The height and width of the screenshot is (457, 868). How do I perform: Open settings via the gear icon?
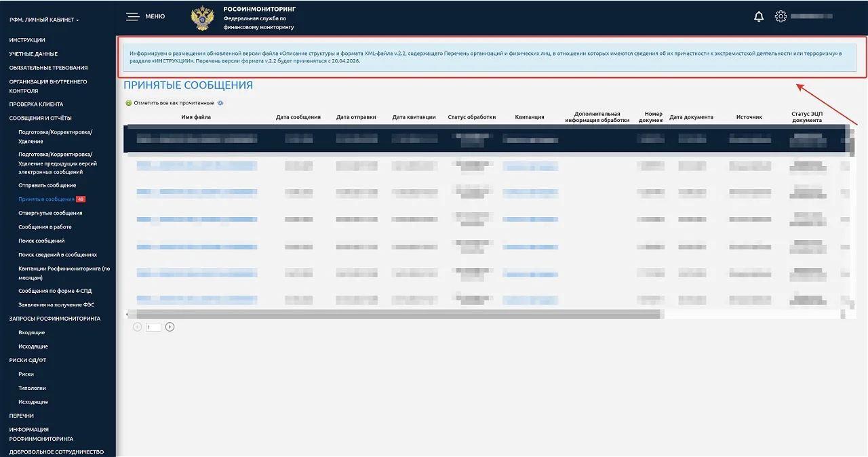(x=781, y=16)
